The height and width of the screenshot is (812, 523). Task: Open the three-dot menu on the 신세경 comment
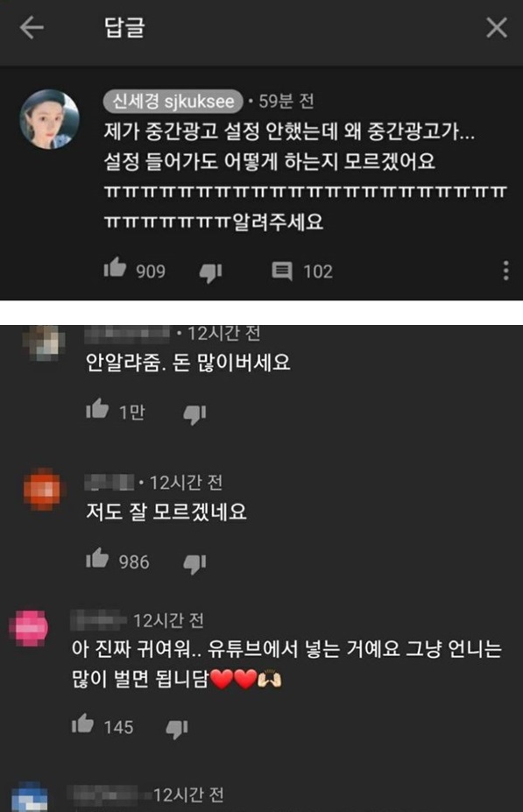(505, 271)
